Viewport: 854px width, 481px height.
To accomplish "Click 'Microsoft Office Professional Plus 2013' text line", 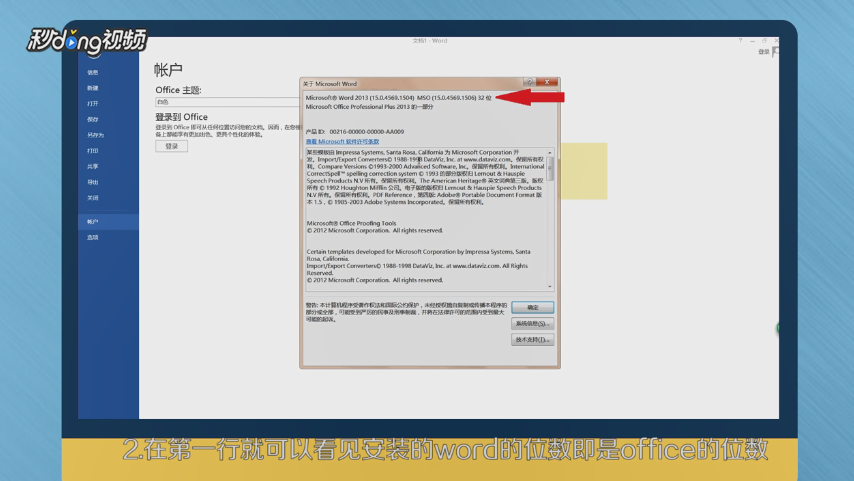I will (x=369, y=107).
